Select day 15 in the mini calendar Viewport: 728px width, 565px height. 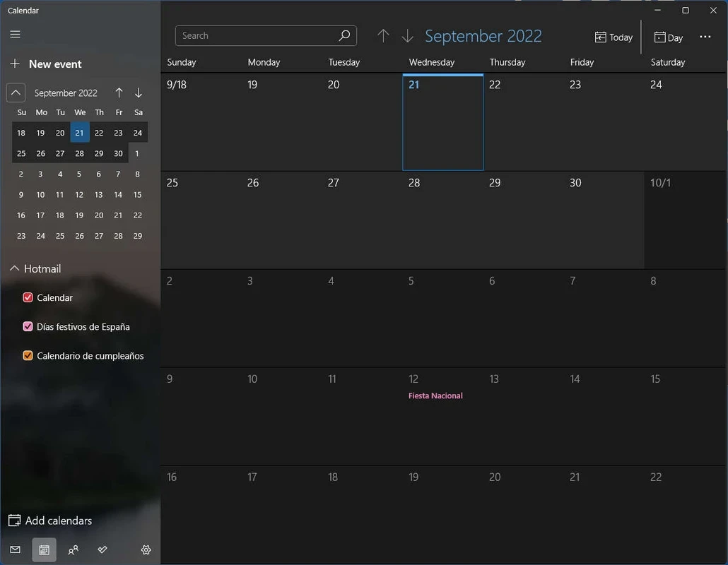[137, 195]
